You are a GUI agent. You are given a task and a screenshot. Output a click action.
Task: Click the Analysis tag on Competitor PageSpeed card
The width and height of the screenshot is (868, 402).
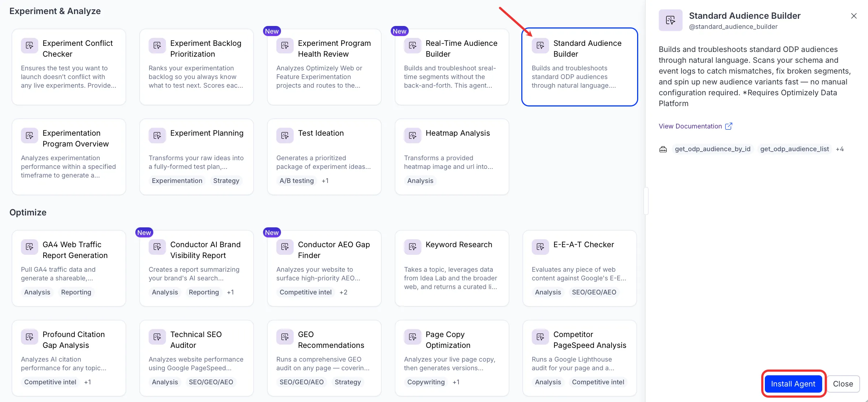(x=548, y=382)
